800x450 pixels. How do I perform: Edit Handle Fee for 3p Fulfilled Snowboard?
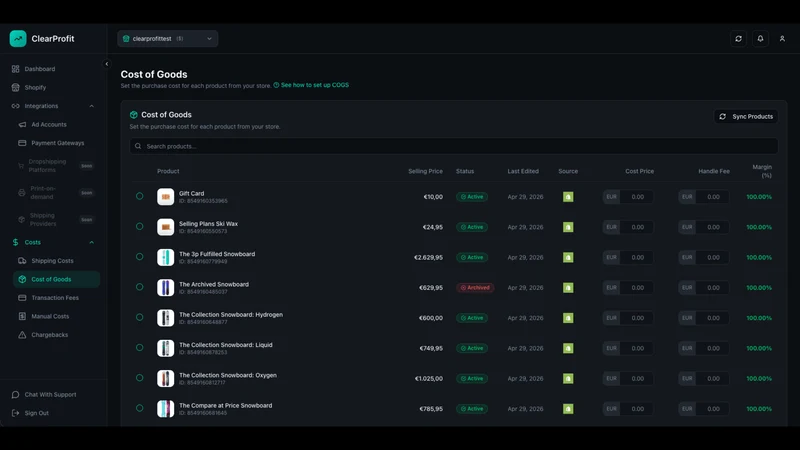click(x=713, y=257)
